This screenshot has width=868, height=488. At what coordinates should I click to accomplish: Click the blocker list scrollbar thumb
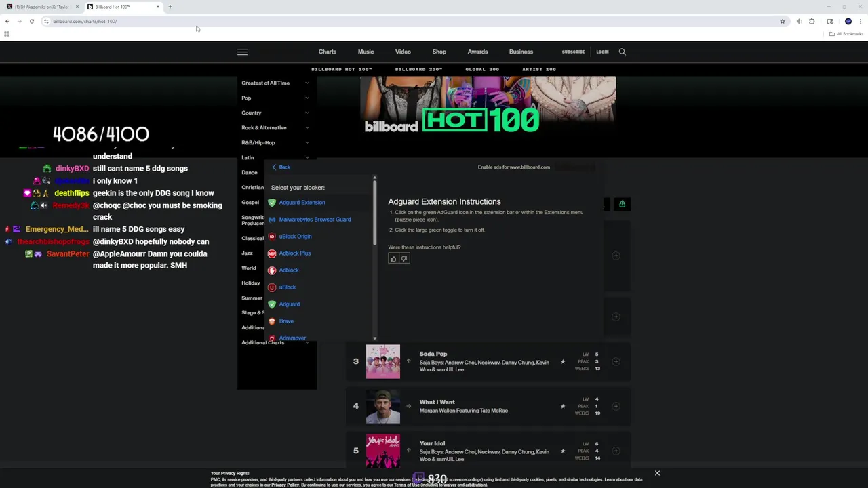tap(374, 213)
